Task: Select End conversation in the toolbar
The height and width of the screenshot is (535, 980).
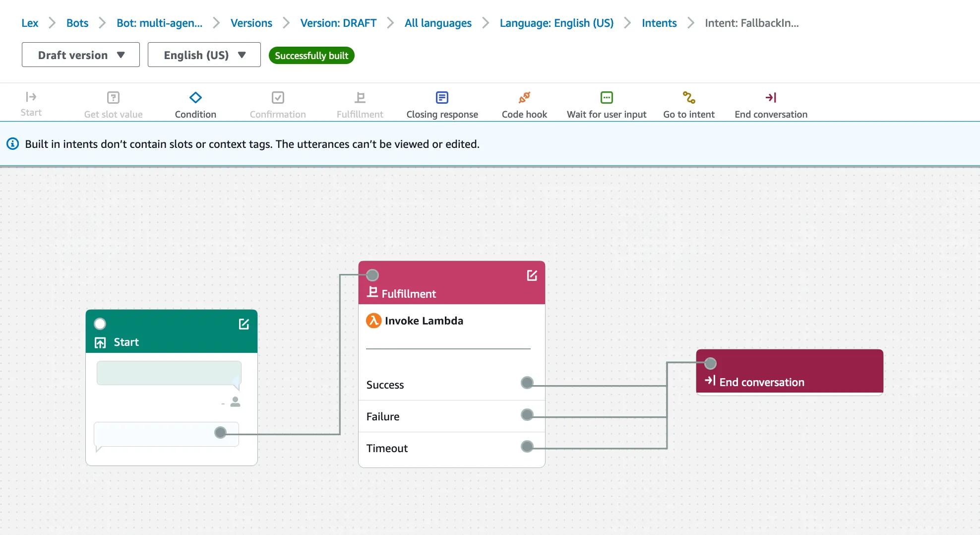Action: (x=771, y=97)
